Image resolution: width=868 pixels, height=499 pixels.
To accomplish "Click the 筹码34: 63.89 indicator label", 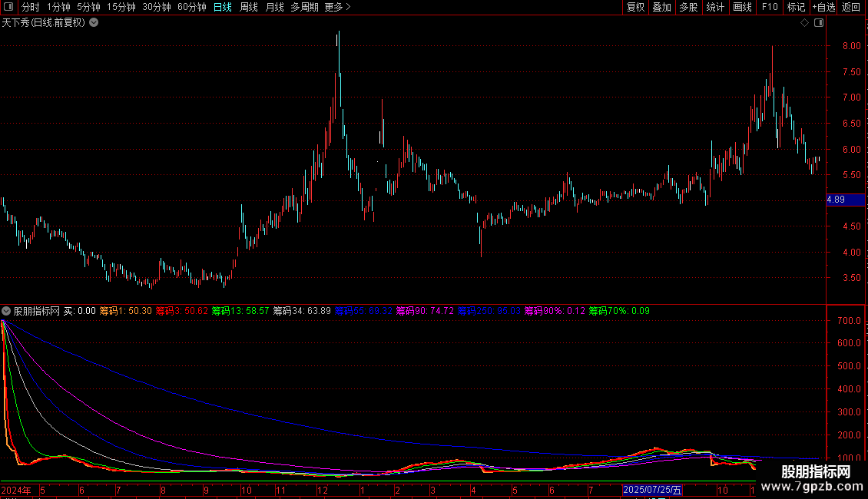I will click(302, 311).
